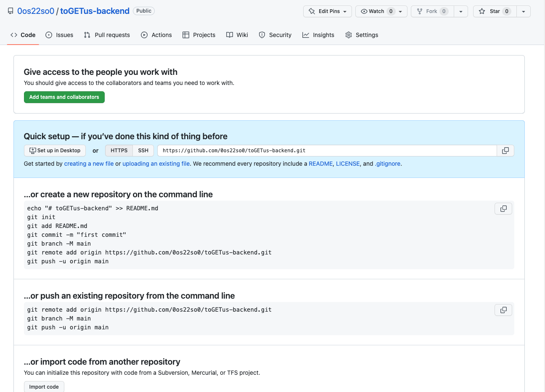
Task: Copy the new repository command-line snippet
Action: pyautogui.click(x=503, y=209)
